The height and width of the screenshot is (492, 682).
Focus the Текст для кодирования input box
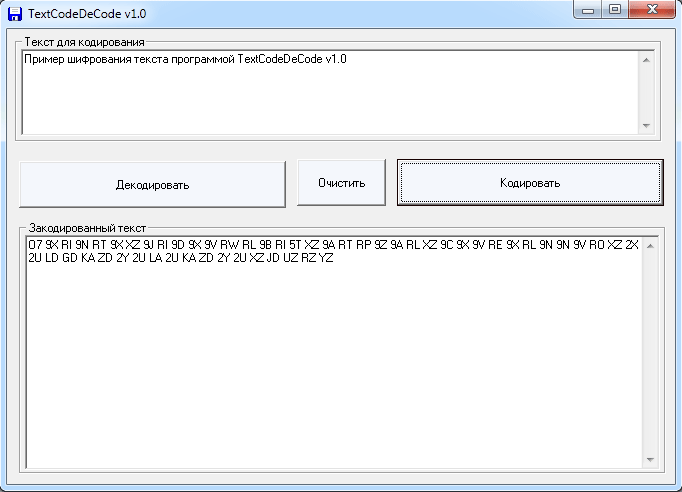click(x=331, y=93)
